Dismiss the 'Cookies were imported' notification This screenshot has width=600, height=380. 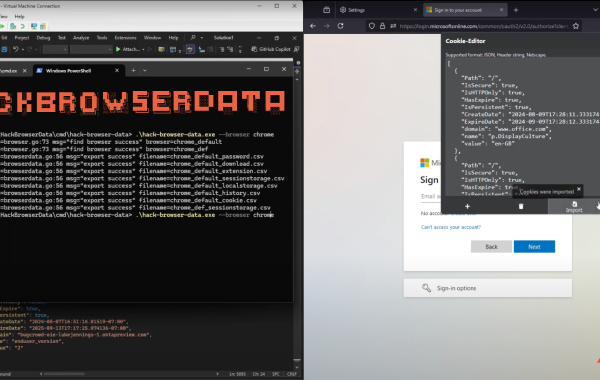[x=579, y=189]
